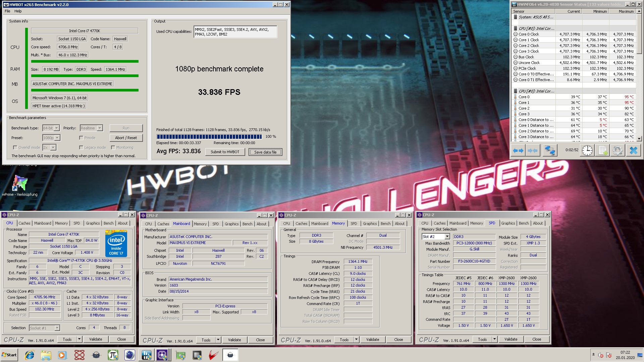
Task: Open Benchmark type 64-bit dropdown
Action: (57, 128)
